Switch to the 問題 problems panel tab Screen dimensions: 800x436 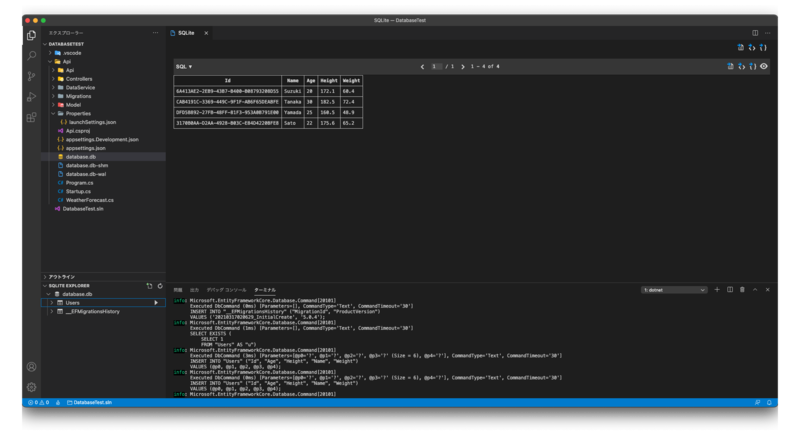[178, 290]
